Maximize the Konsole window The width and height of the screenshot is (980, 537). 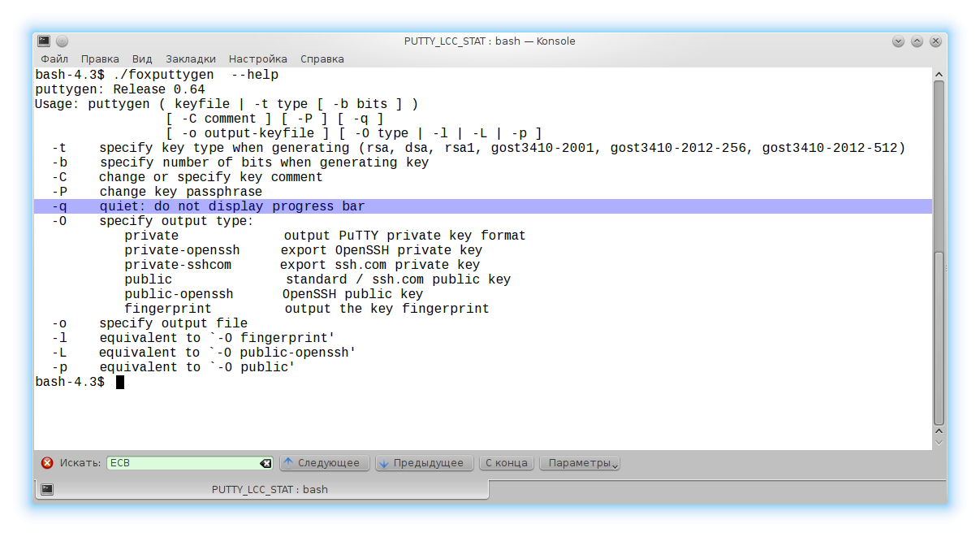click(x=917, y=41)
